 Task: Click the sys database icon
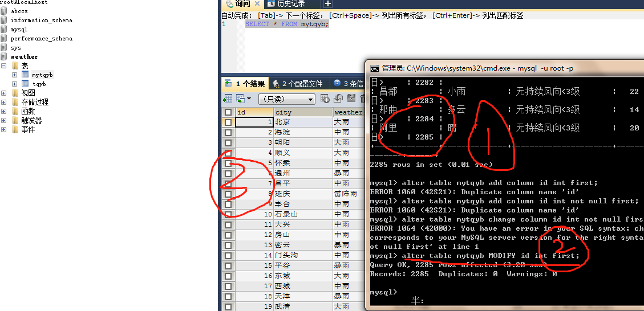click(x=3, y=48)
